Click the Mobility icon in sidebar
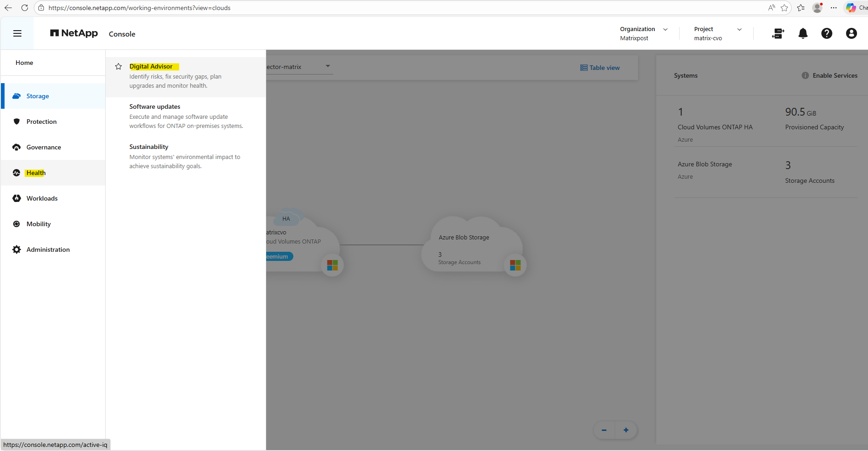 pos(16,224)
